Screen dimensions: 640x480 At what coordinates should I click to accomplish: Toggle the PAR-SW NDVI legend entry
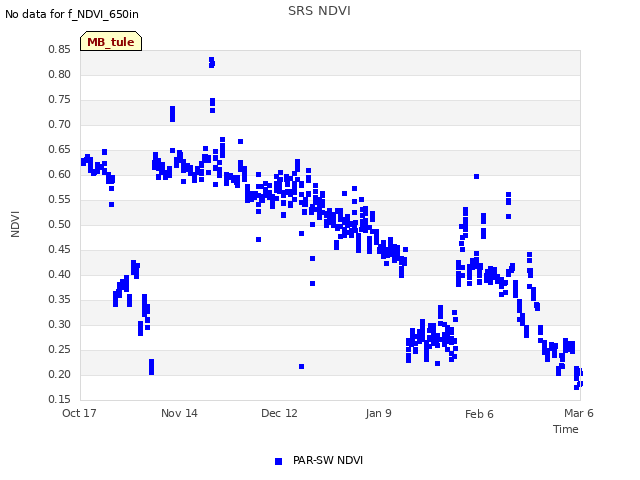(x=319, y=460)
